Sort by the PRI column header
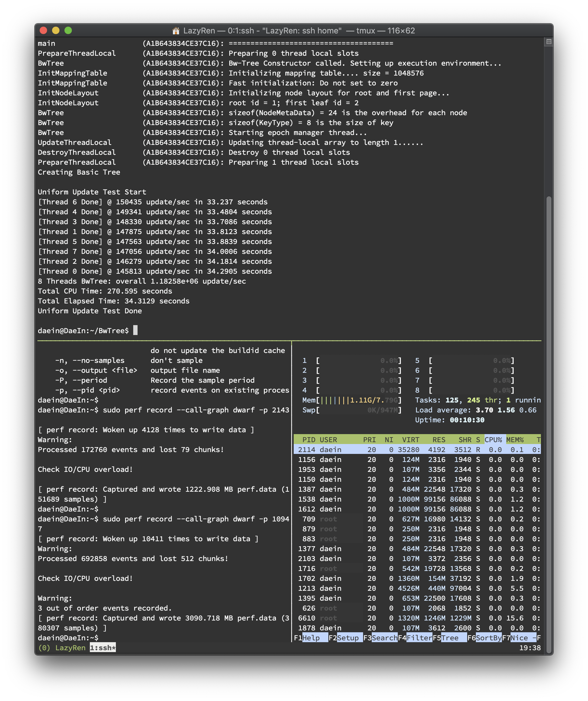This screenshot has height=701, width=588. point(369,440)
